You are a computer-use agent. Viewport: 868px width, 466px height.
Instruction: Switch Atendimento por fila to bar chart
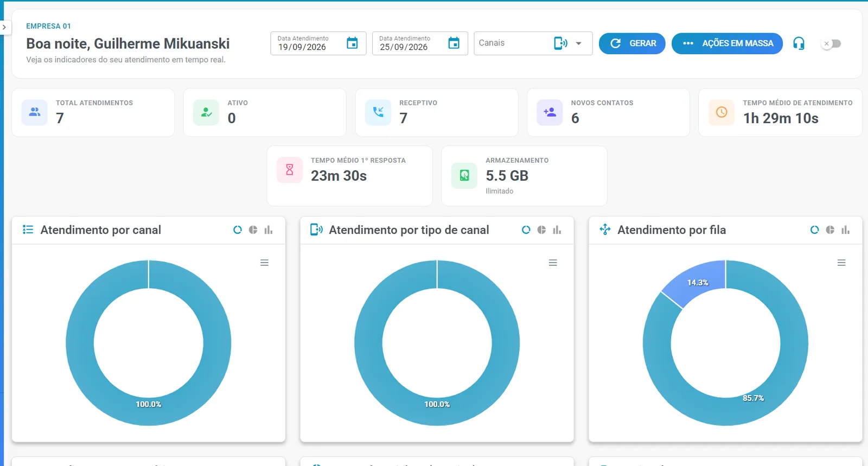pos(846,230)
